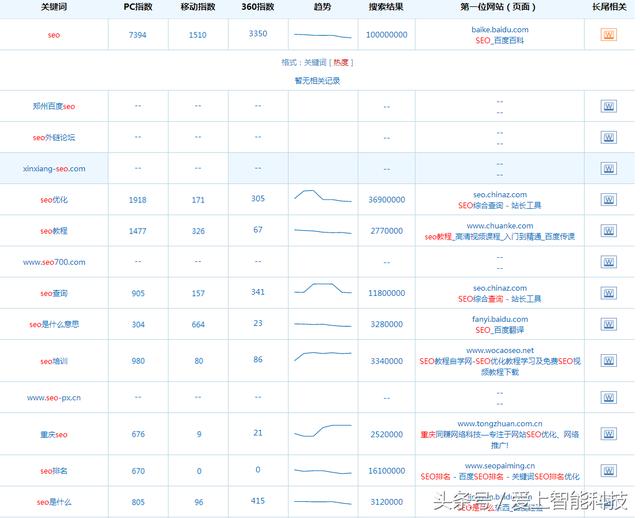Click the trend chart for seo查询

click(x=323, y=288)
